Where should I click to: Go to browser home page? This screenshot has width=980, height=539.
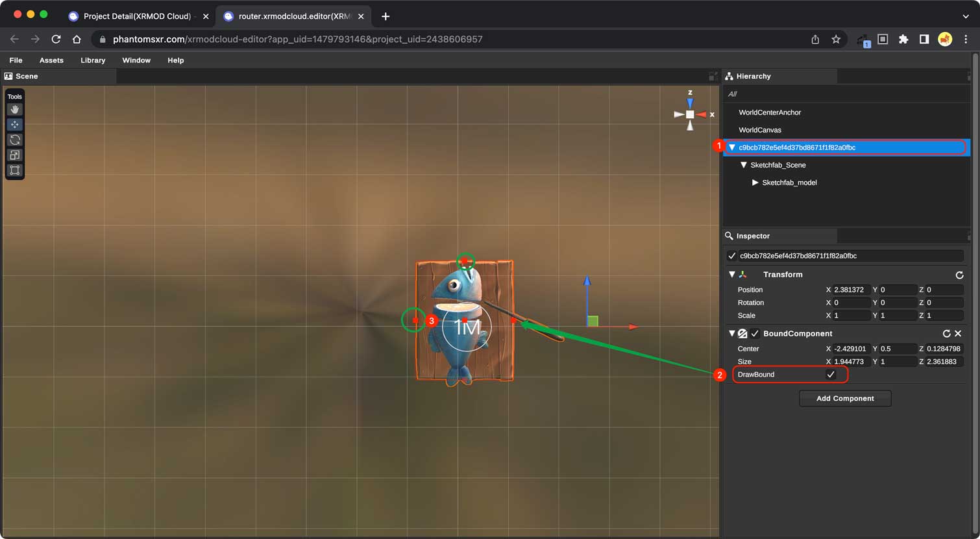point(77,39)
